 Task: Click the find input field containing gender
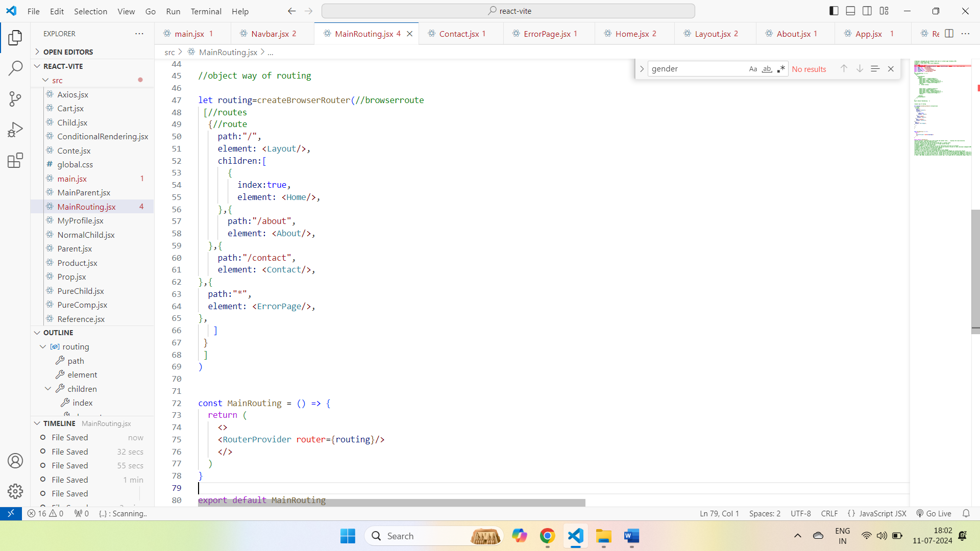(x=696, y=69)
